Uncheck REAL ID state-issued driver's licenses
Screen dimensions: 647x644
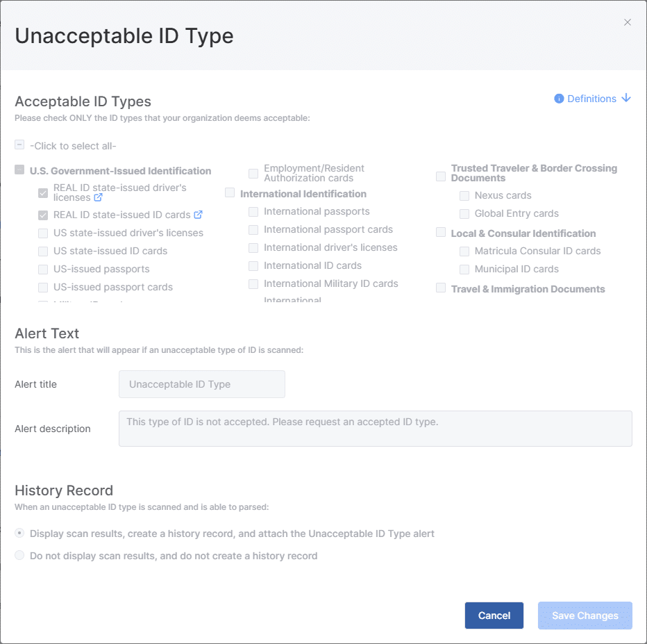tap(43, 193)
